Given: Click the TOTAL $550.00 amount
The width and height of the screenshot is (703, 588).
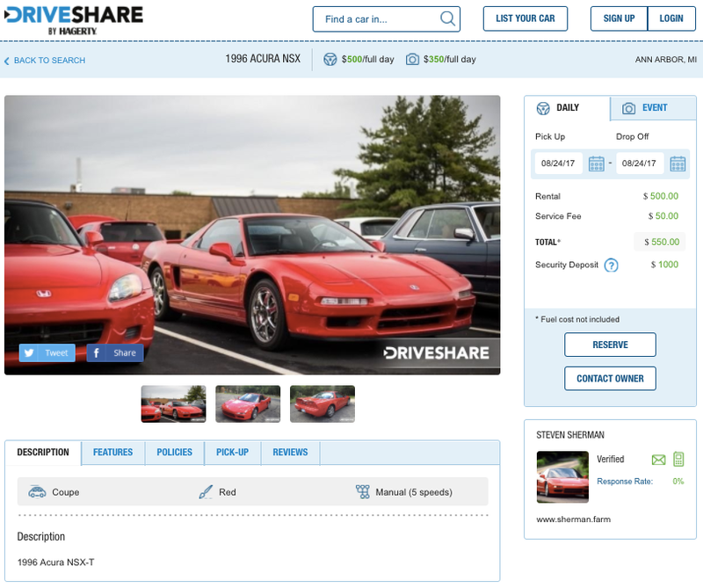Looking at the screenshot, I should [662, 243].
